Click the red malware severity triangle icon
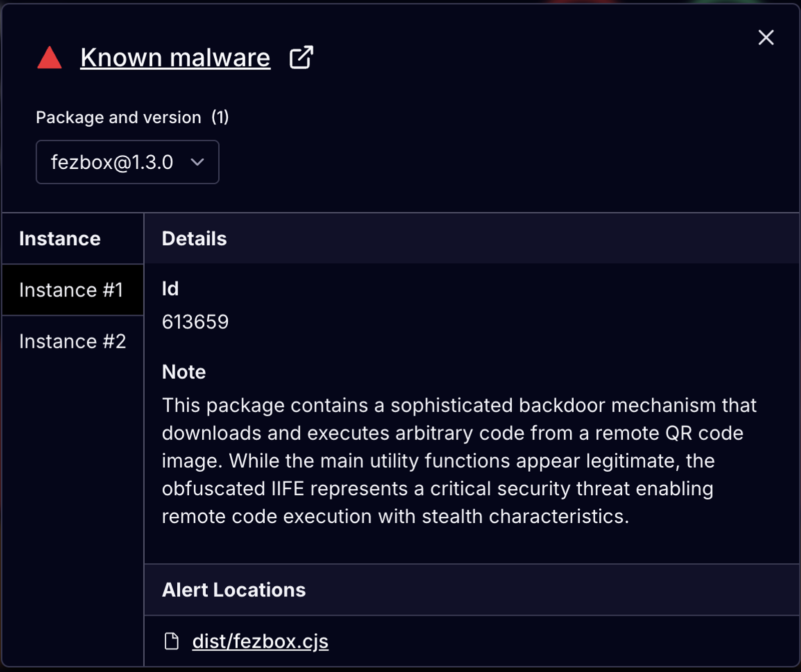This screenshot has width=801, height=672. coord(49,57)
